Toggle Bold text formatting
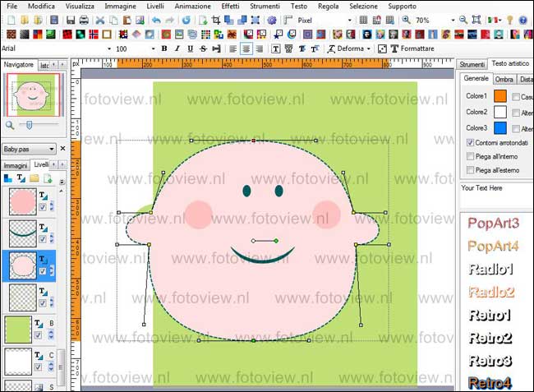 [164, 48]
